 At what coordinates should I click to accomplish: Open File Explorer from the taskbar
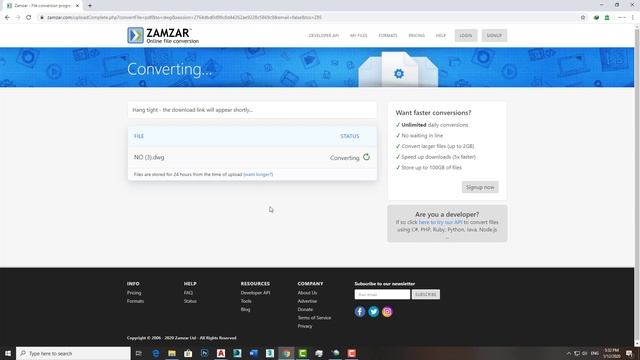[x=172, y=353]
